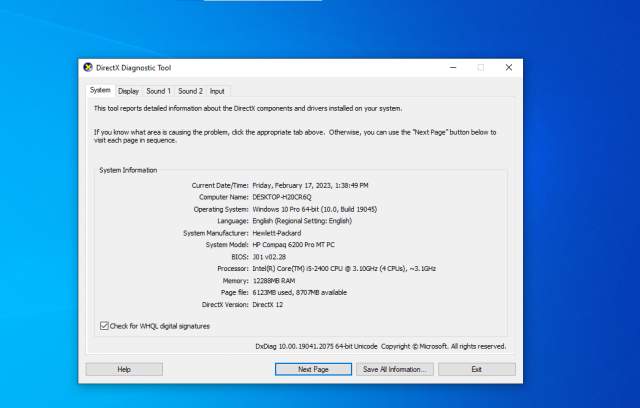Go to Next Page

[x=313, y=369]
